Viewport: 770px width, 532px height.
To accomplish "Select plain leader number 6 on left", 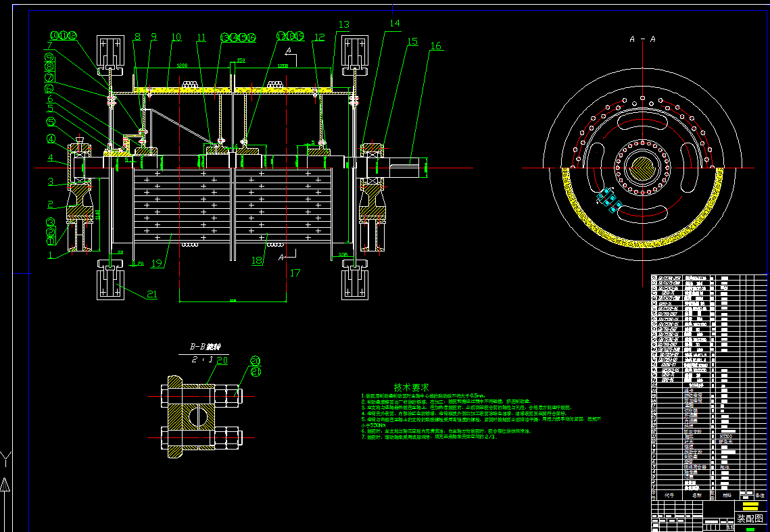I will pos(50,99).
